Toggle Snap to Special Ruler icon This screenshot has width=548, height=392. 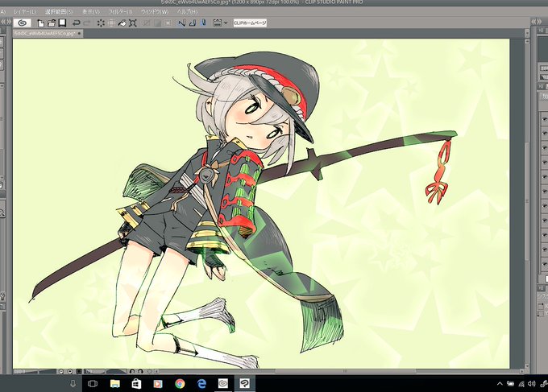click(193, 23)
